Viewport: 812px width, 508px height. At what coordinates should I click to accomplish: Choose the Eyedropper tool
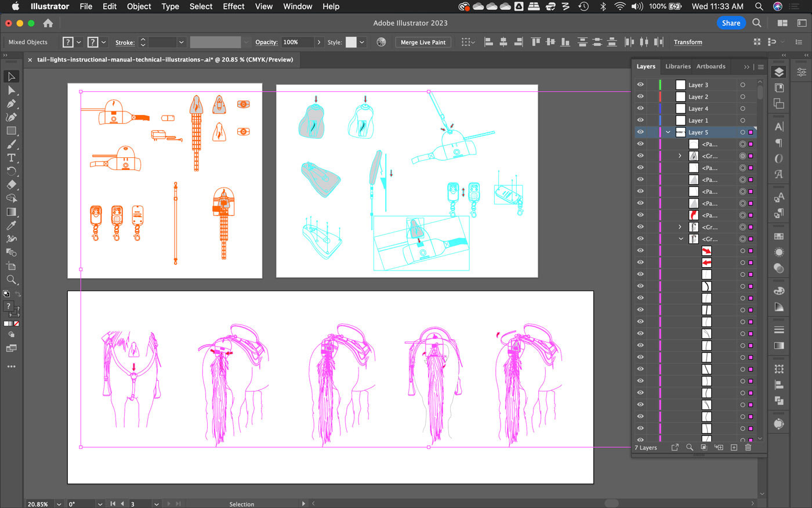click(11, 225)
